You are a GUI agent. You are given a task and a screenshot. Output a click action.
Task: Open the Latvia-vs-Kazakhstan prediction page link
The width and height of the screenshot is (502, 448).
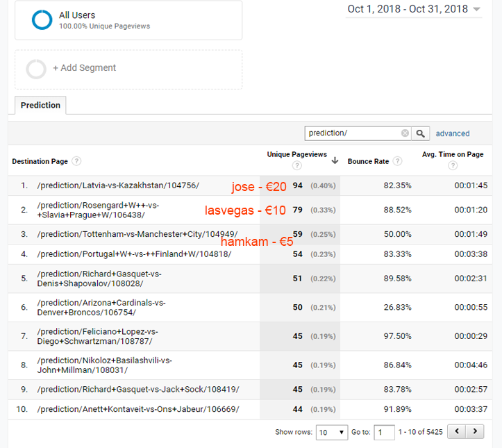click(x=118, y=185)
